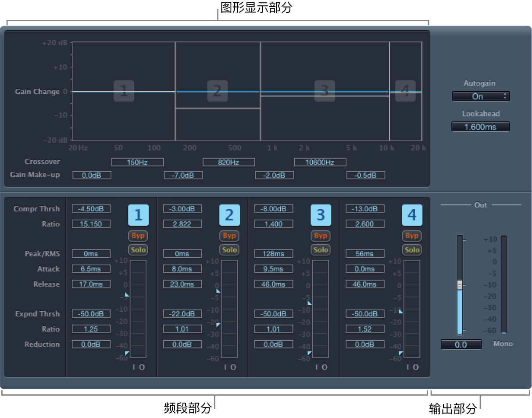This screenshot has height=418, width=532.
Task: Click the 1.52 expander ratio field
Action: pos(365,329)
